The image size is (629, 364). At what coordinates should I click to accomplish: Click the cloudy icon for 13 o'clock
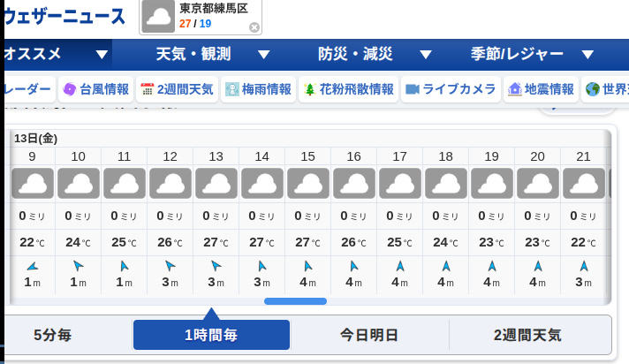[x=216, y=184]
